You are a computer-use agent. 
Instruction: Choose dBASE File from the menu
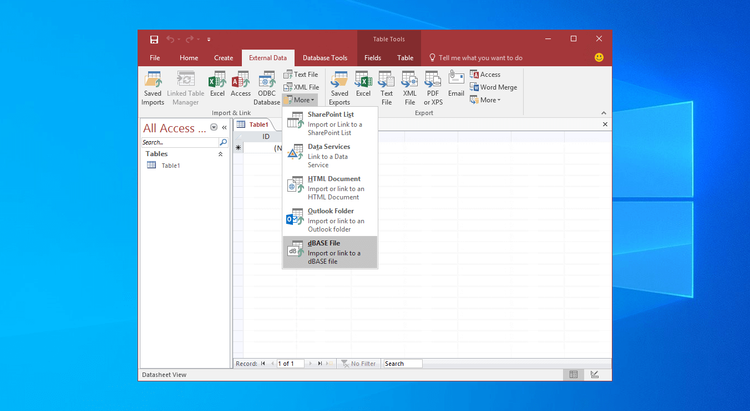(330, 252)
